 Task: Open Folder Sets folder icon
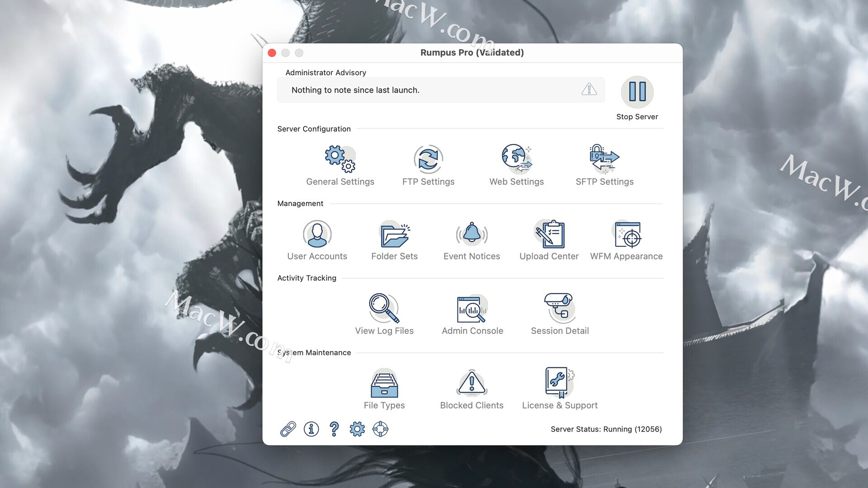coord(395,234)
